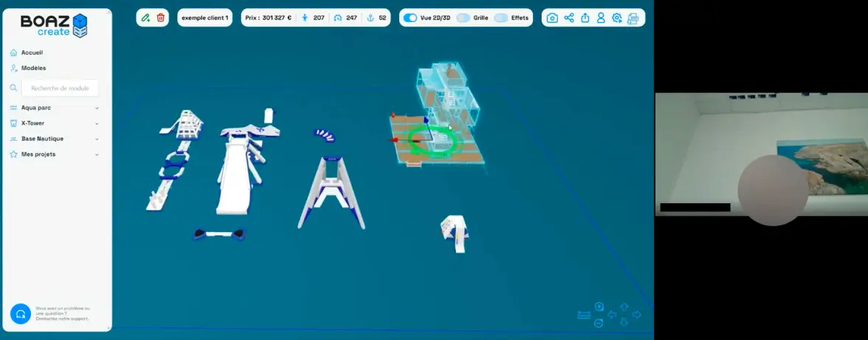Click the Prix : 301 327 € label
The width and height of the screenshot is (868, 340).
269,18
